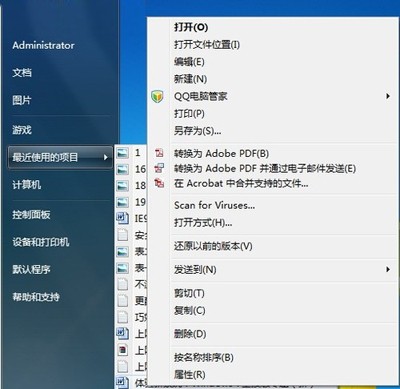Open 设备和打印机 from the Start menu

(41, 242)
